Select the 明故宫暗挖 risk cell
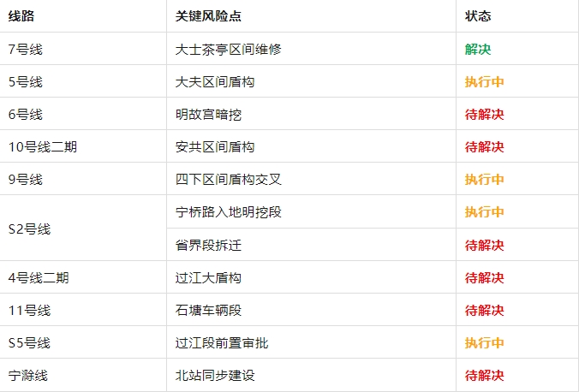579x392 pixels. tap(208, 115)
